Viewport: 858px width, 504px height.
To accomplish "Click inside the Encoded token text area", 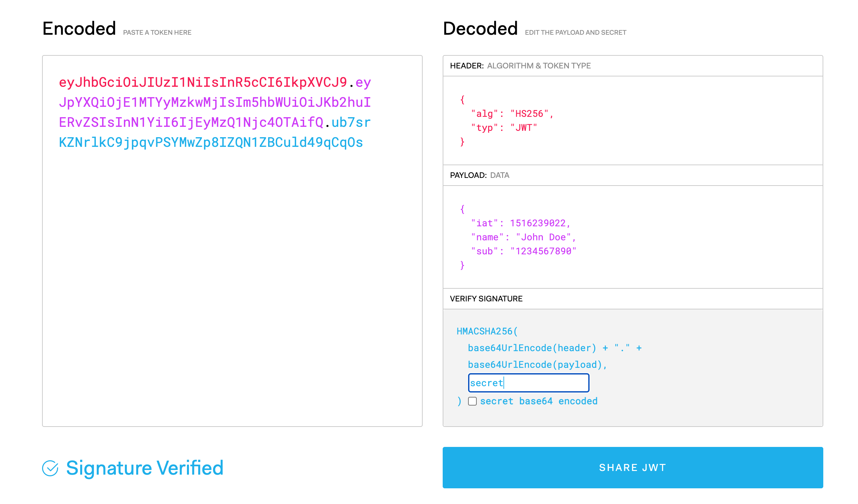I will click(232, 241).
